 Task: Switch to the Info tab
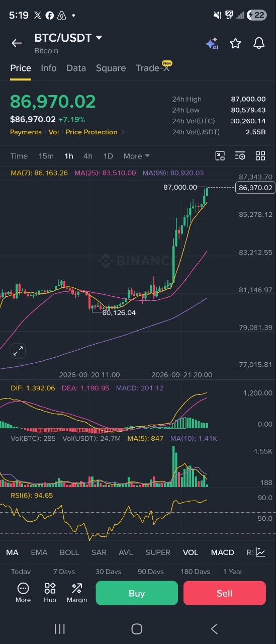click(x=49, y=68)
